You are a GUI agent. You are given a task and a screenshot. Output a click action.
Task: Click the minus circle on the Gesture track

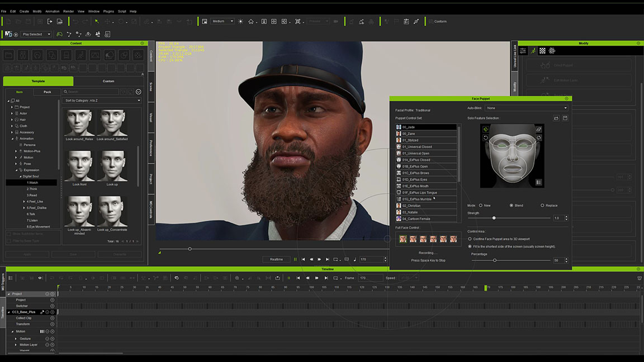47,339
